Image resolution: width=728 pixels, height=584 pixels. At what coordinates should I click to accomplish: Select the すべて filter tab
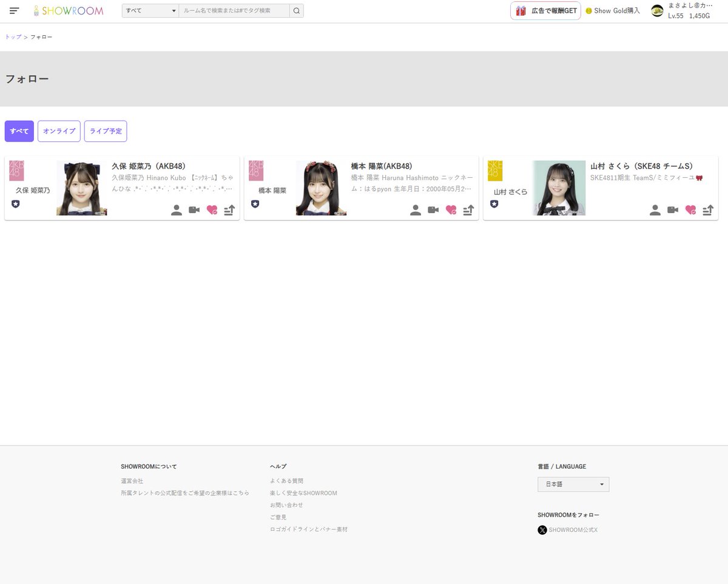coord(19,131)
